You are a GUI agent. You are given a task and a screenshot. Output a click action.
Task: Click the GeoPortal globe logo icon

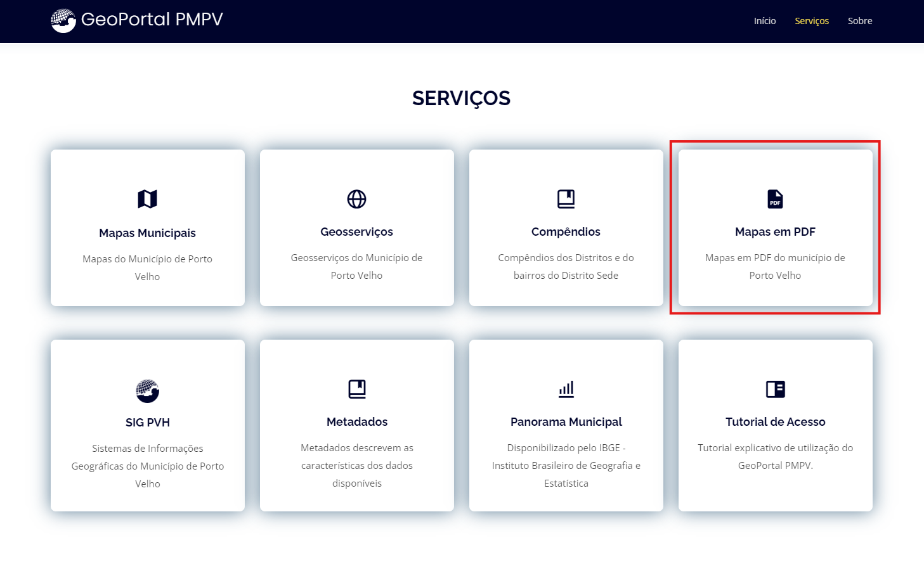(63, 20)
